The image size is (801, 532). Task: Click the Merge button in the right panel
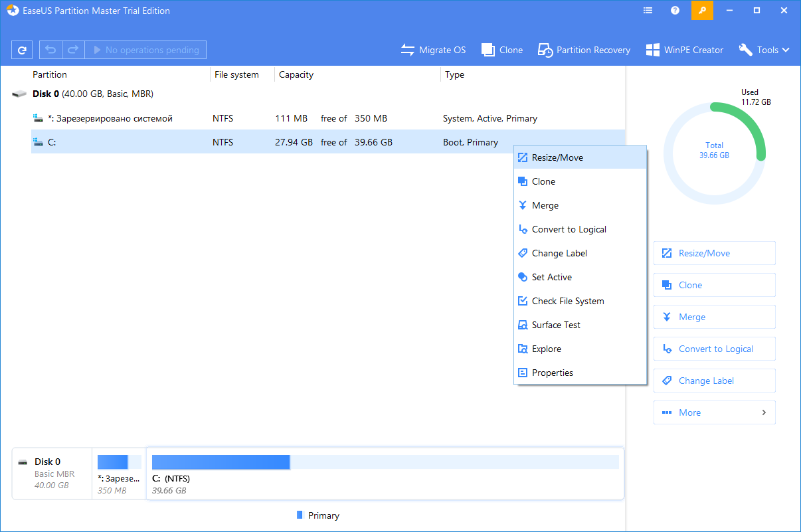715,317
